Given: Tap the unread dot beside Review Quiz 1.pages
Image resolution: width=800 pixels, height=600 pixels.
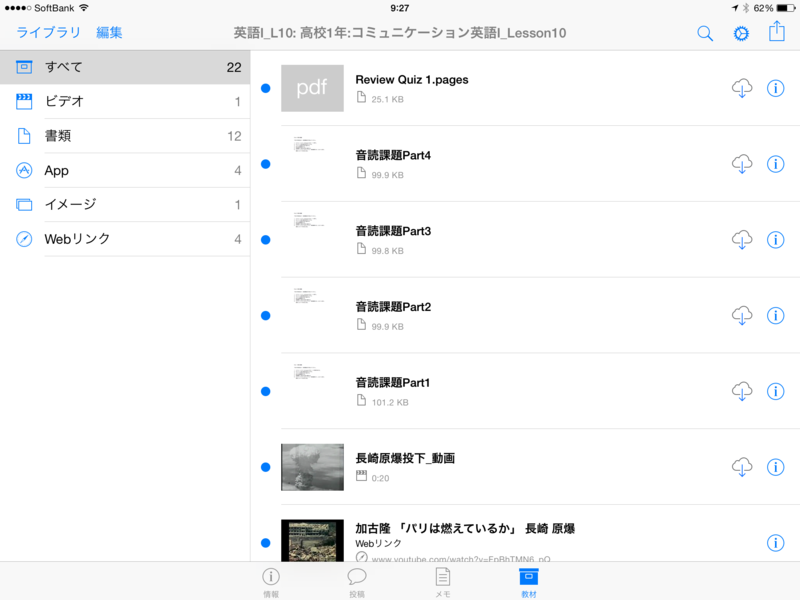Looking at the screenshot, I should click(x=265, y=88).
